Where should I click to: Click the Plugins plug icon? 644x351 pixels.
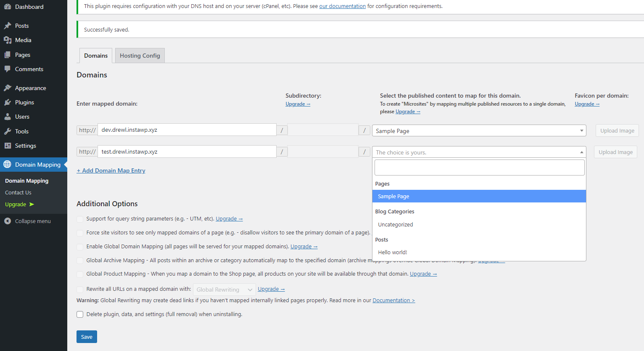8,102
